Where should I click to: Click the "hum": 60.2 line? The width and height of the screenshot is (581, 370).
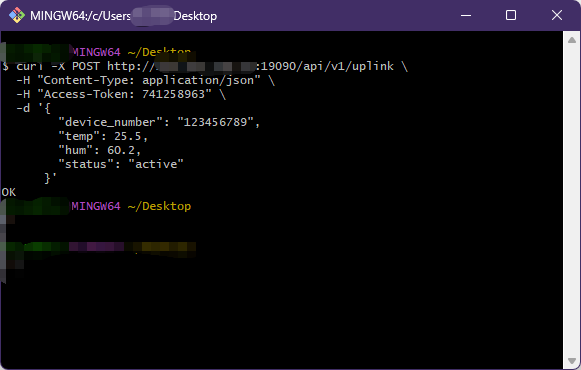pyautogui.click(x=100, y=150)
